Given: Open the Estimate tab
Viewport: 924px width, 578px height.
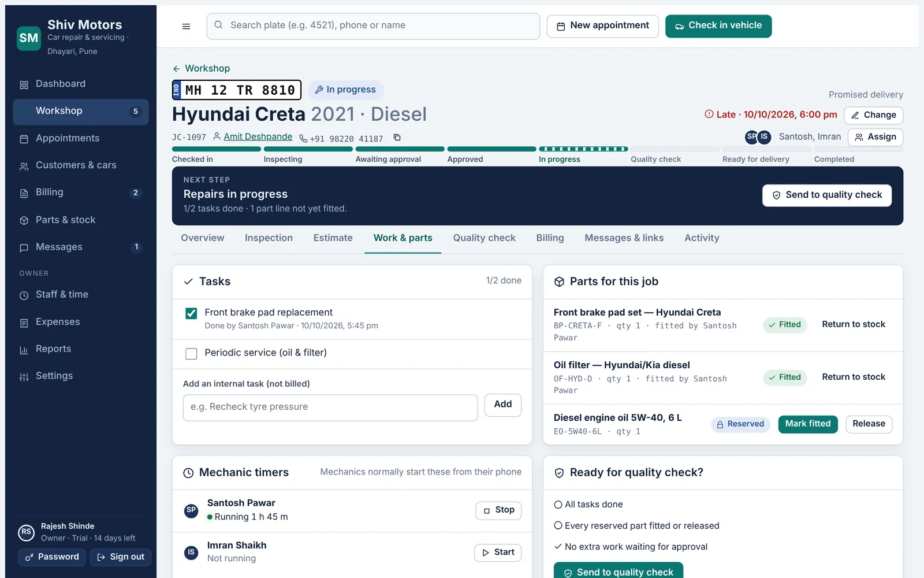Looking at the screenshot, I should click(333, 238).
